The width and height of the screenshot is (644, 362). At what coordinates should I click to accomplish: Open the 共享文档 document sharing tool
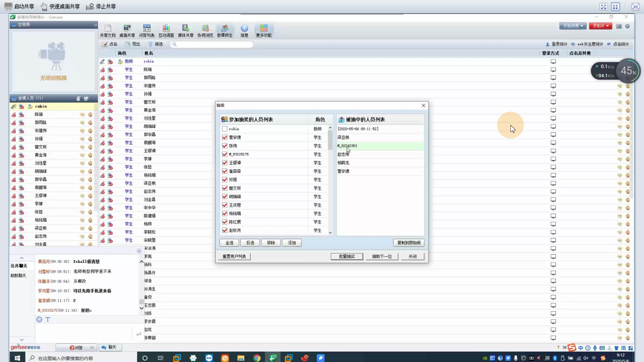pos(108,31)
